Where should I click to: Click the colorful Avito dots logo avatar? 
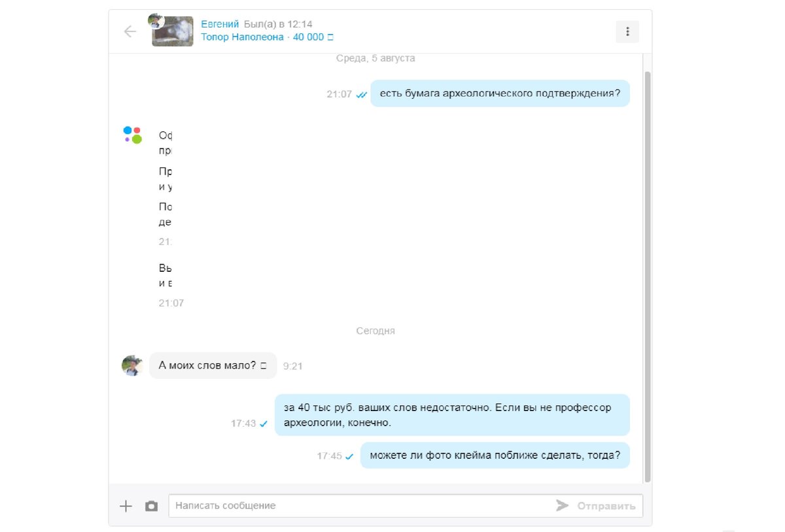pyautogui.click(x=133, y=135)
